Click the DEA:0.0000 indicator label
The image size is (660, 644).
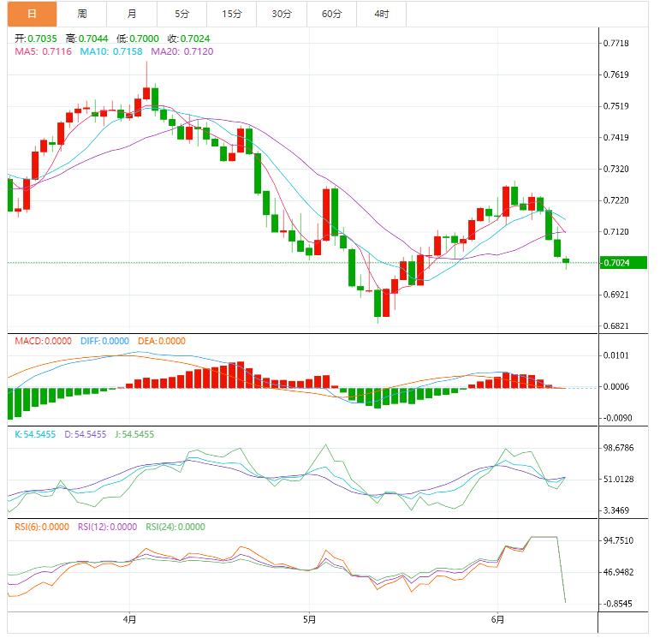click(162, 341)
